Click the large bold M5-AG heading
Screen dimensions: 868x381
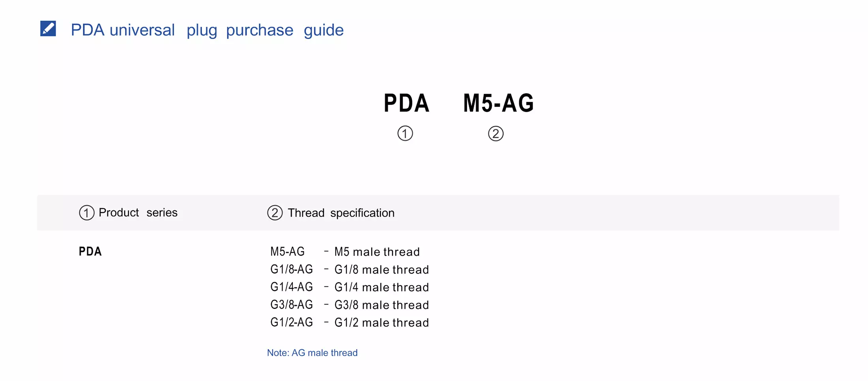pos(498,103)
